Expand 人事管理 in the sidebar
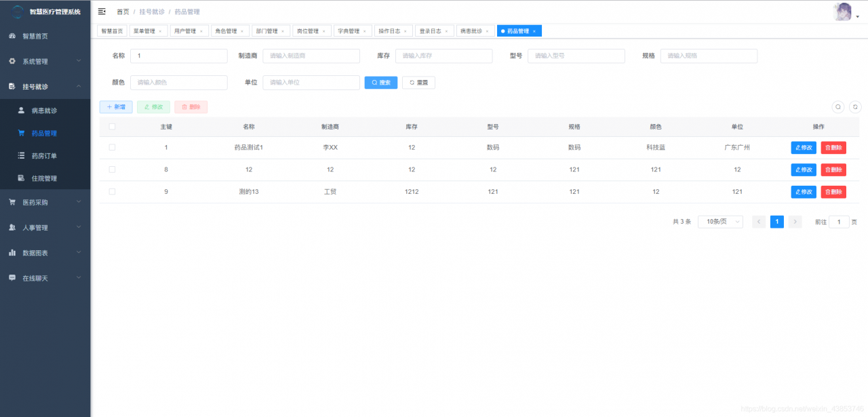This screenshot has height=417, width=868. (x=45, y=228)
